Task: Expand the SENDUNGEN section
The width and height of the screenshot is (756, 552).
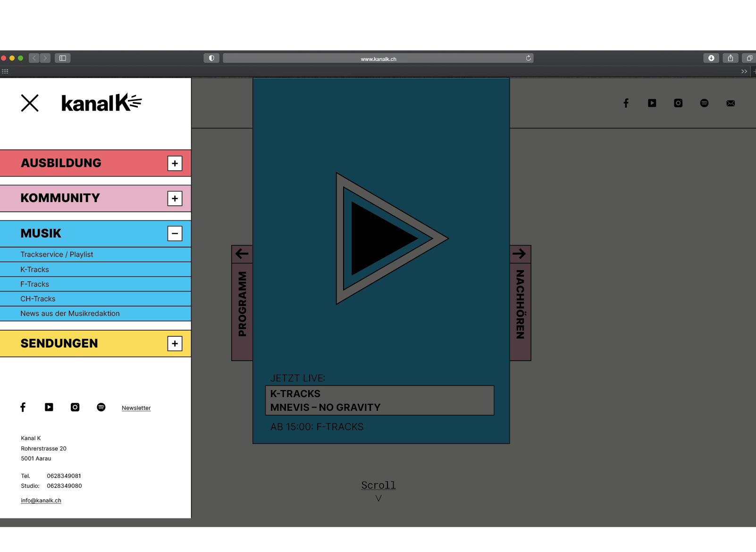Action: click(175, 344)
